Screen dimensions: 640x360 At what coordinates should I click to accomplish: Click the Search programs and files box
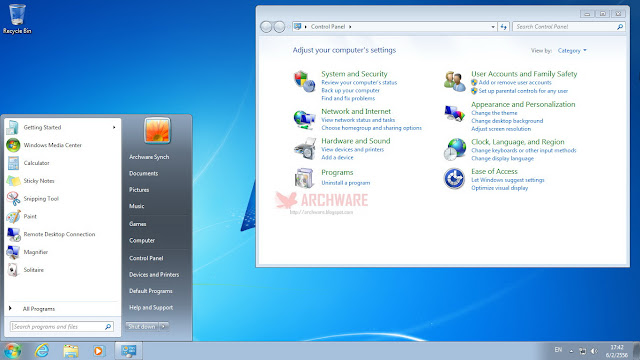coord(62,327)
